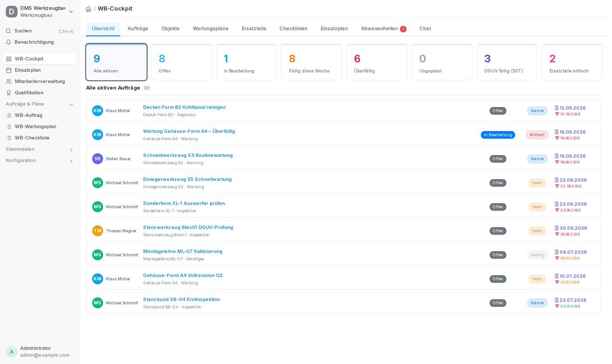Open the Benachrichtigung bell icon
Image resolution: width=612 pixels, height=364 pixels.
coord(8,42)
